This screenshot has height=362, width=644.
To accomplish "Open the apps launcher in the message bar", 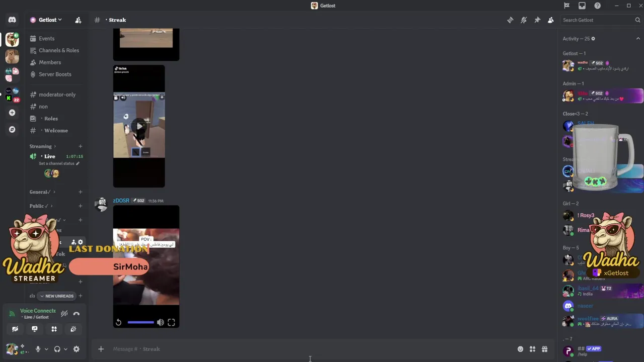I will tap(532, 349).
